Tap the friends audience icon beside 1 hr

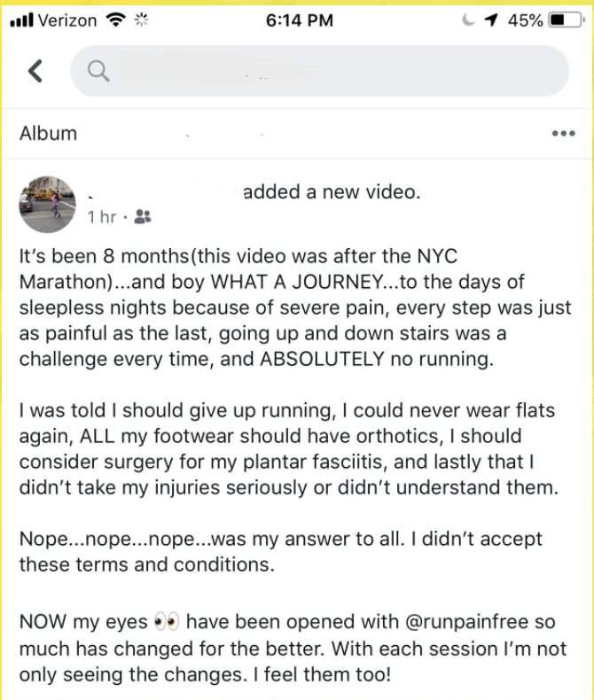142,216
